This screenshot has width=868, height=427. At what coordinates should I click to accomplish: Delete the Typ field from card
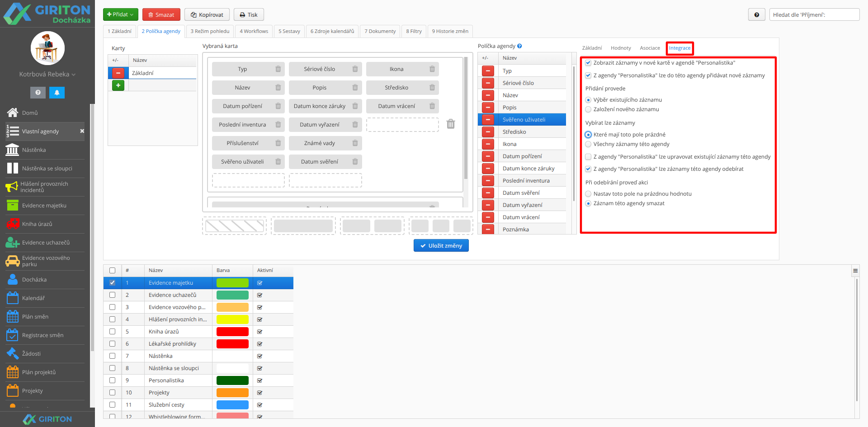tap(278, 69)
